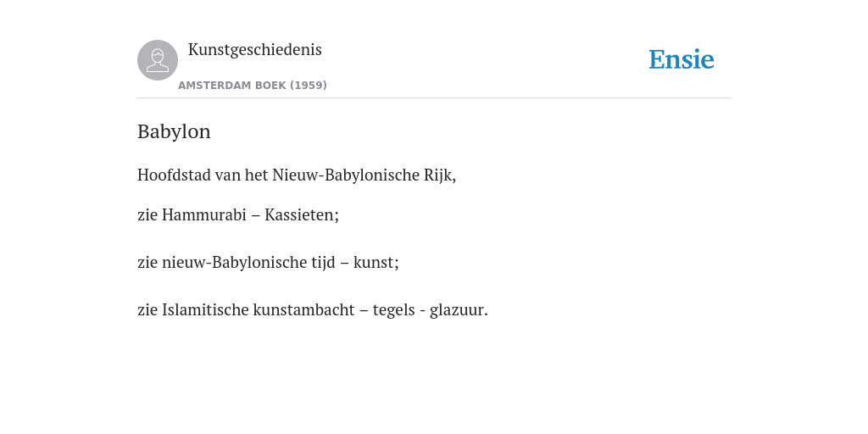Click the gray author avatar icon
868x434 pixels.
coord(158,60)
